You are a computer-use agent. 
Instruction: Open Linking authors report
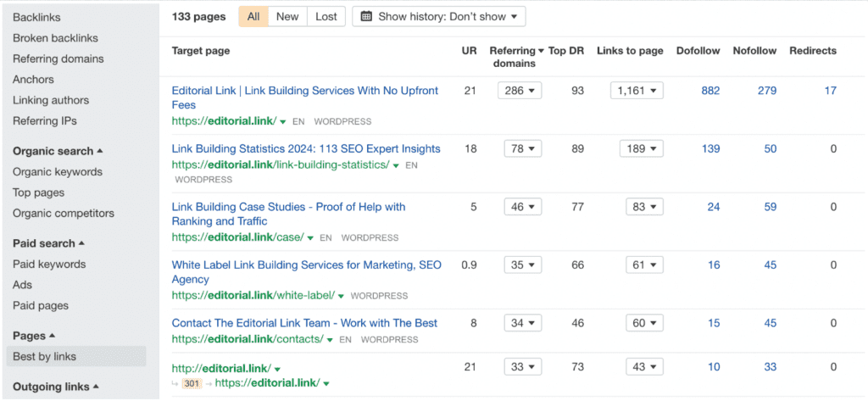click(x=51, y=100)
